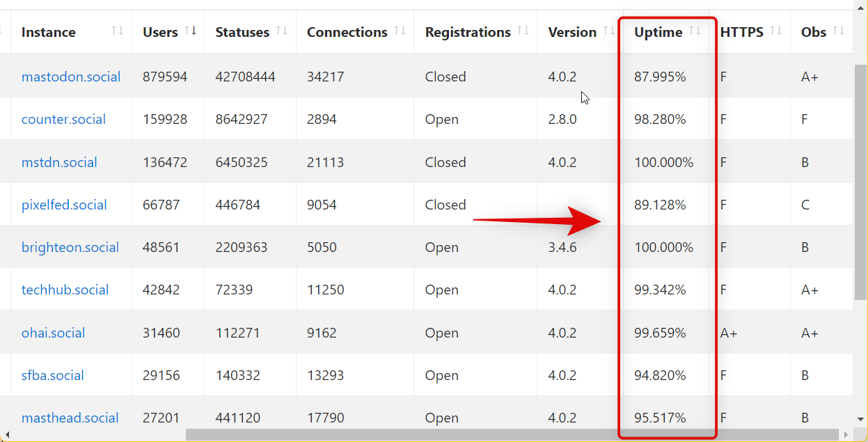Open the ohai.social instance link
The width and height of the screenshot is (868, 442).
[53, 333]
